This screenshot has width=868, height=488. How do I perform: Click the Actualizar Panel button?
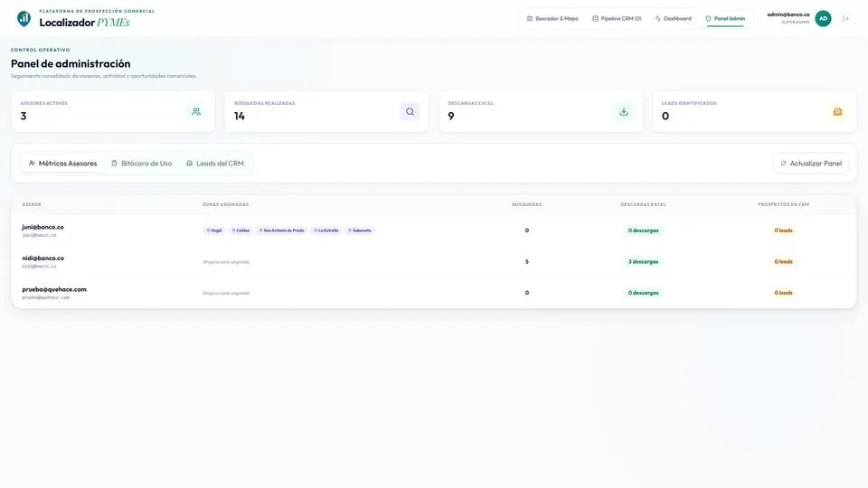(x=811, y=164)
